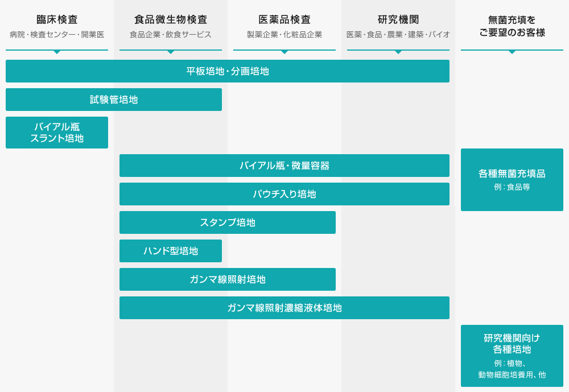Click the 平板培地・分画培地 bar
Viewport: 569px width, 392px height.
[x=228, y=71]
